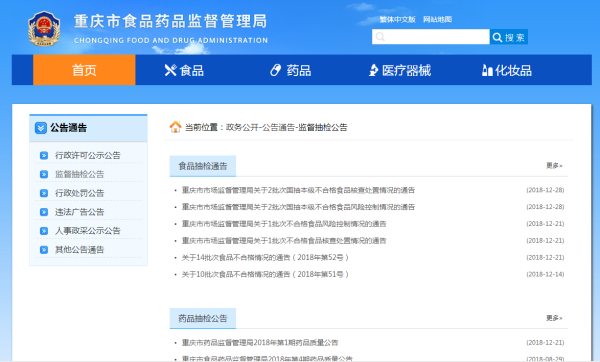Select the 药品抽检公告 section tab

coord(203,318)
